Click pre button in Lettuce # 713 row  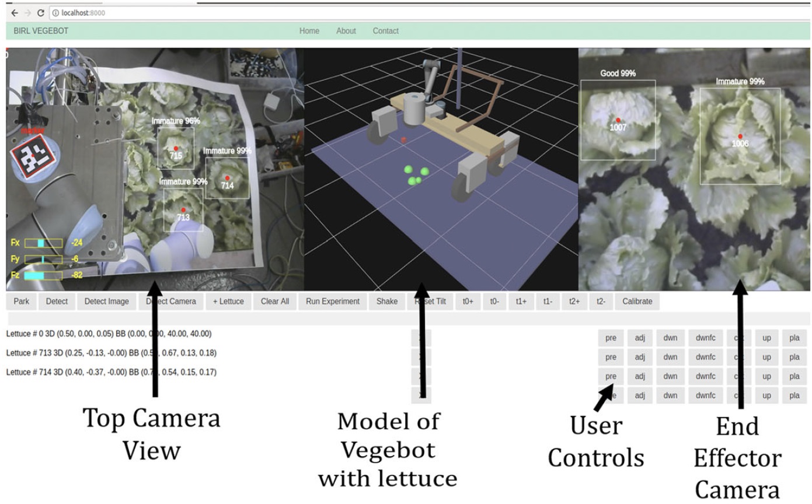click(611, 357)
